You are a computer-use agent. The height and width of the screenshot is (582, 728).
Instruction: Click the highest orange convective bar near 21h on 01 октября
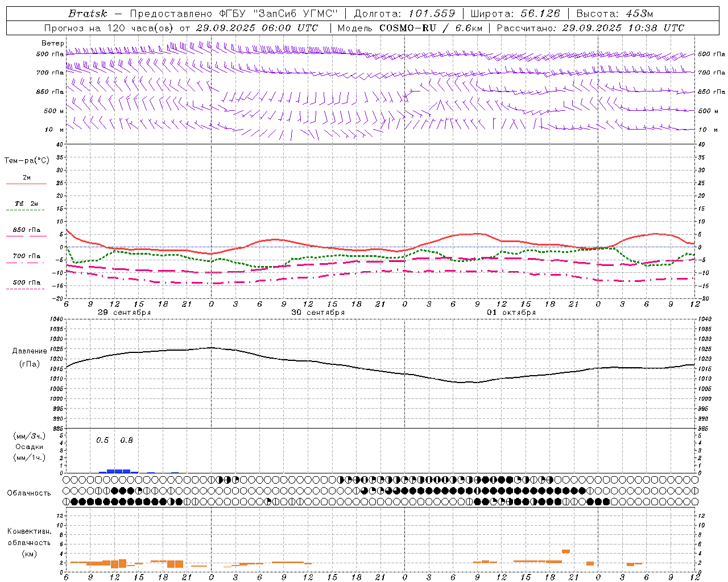(565, 551)
